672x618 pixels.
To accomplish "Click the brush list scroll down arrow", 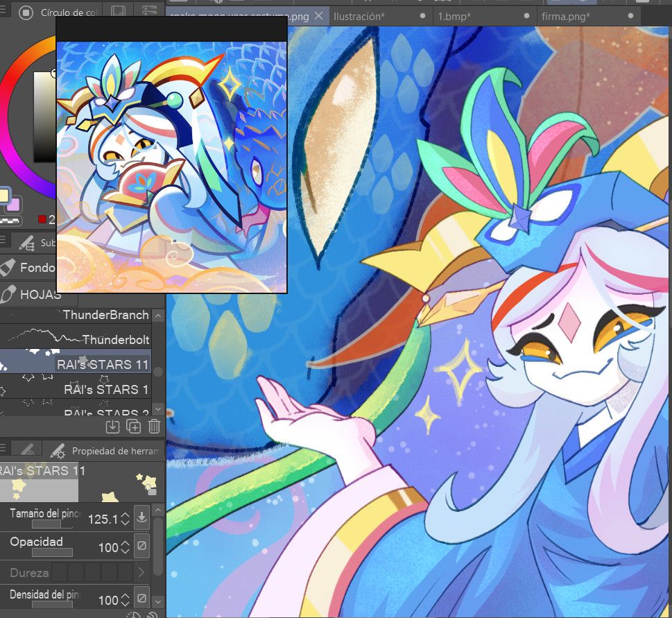I will pos(158,409).
